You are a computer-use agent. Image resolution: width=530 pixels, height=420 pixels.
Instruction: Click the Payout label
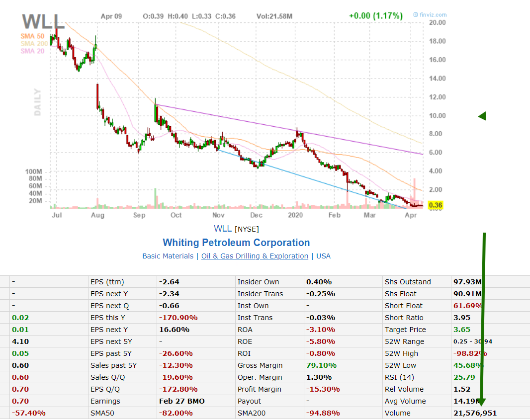[x=249, y=401]
